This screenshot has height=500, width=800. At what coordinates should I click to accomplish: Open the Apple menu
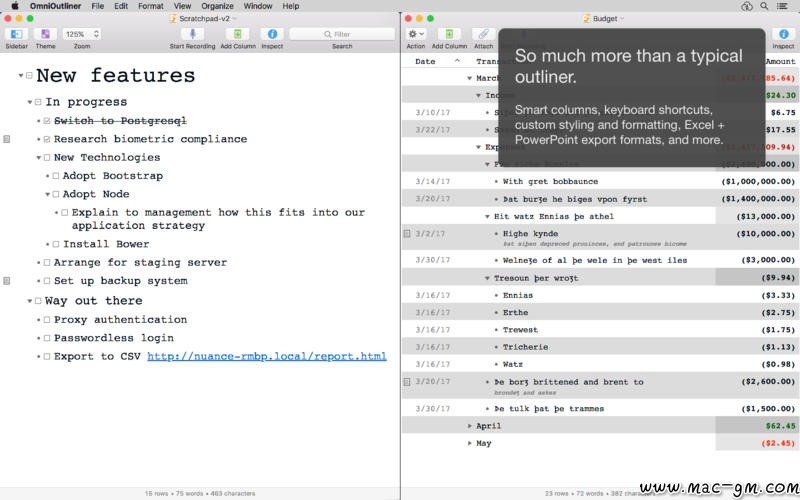tap(15, 6)
